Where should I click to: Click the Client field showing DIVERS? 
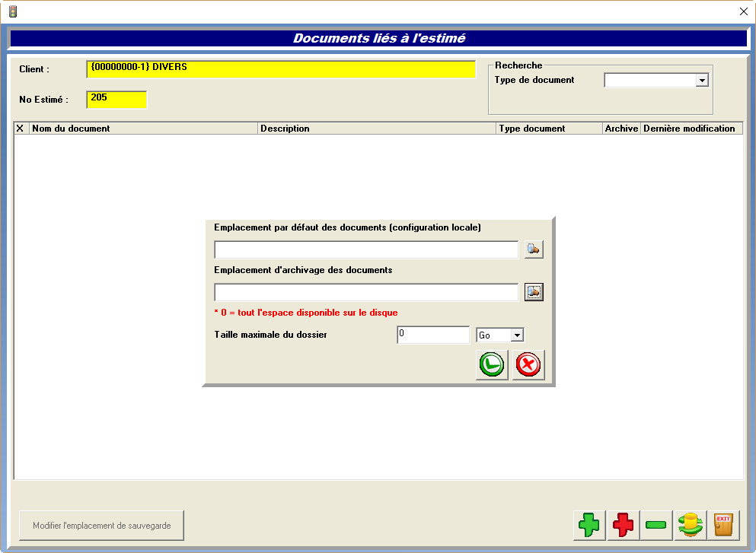click(281, 69)
